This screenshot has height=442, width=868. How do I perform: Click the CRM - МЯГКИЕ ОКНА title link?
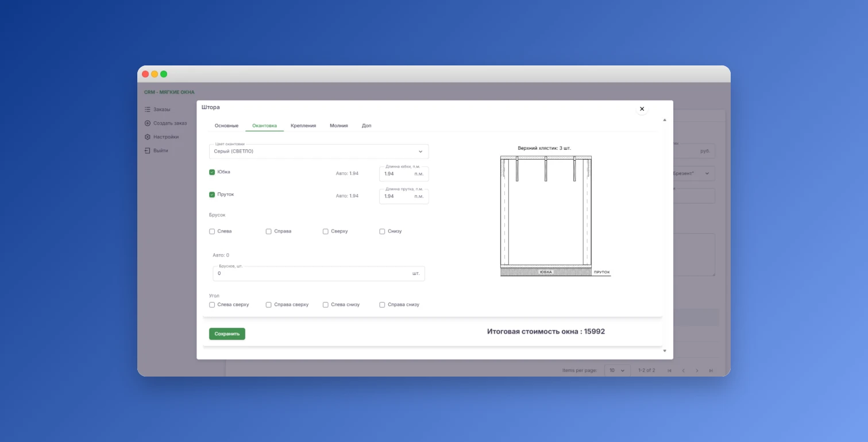[x=169, y=92]
